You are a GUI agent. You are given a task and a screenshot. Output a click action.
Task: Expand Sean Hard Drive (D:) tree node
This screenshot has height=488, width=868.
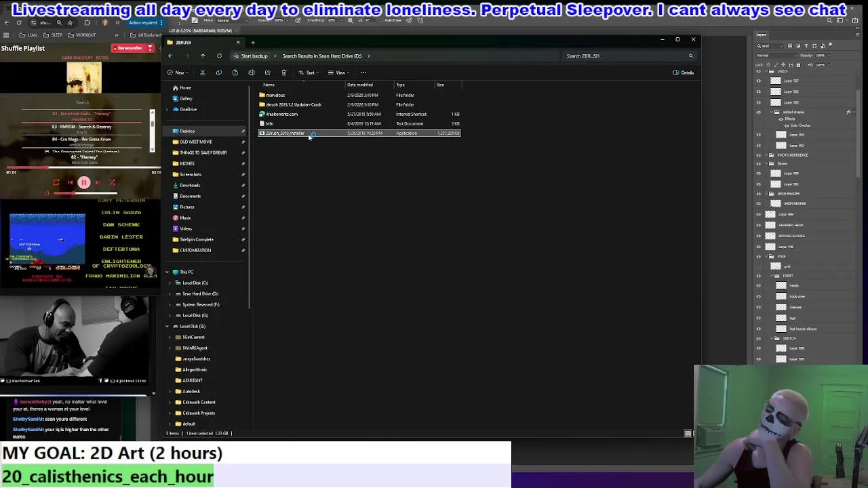(170, 293)
